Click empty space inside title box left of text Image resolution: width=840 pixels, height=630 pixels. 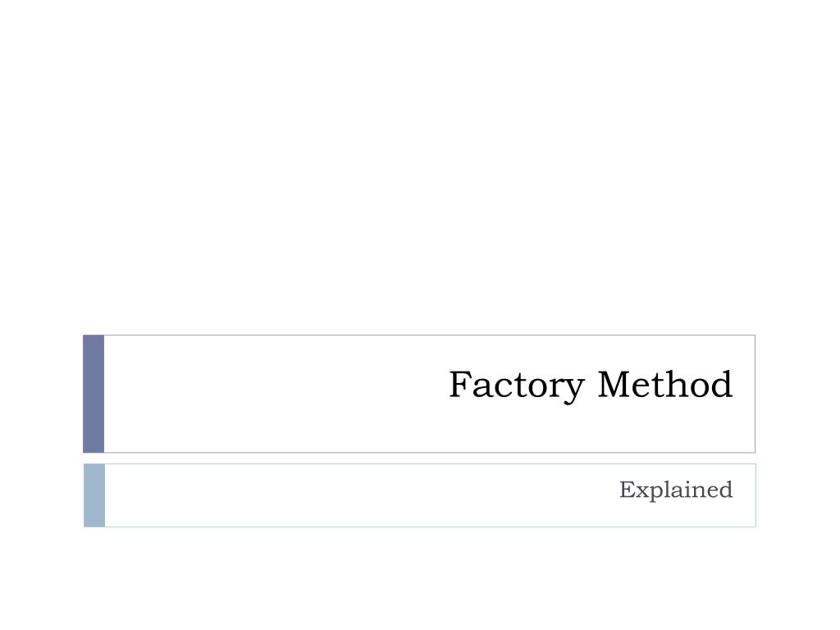click(x=268, y=394)
